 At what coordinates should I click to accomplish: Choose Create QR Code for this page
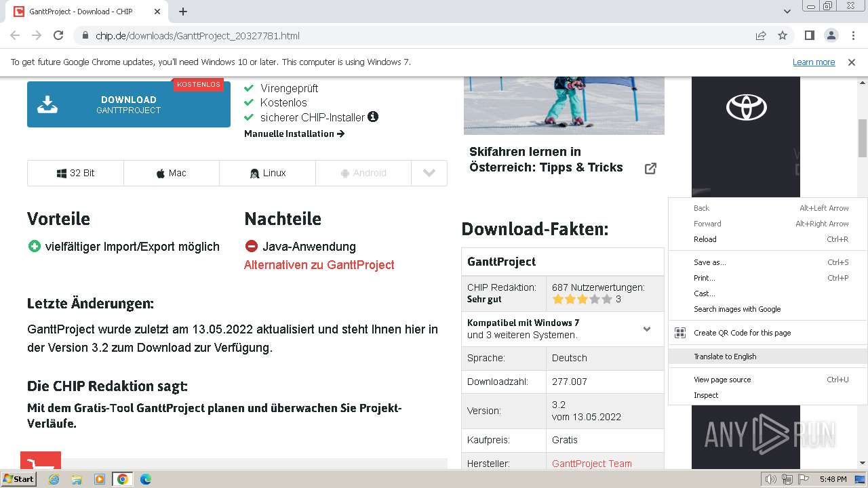point(768,333)
